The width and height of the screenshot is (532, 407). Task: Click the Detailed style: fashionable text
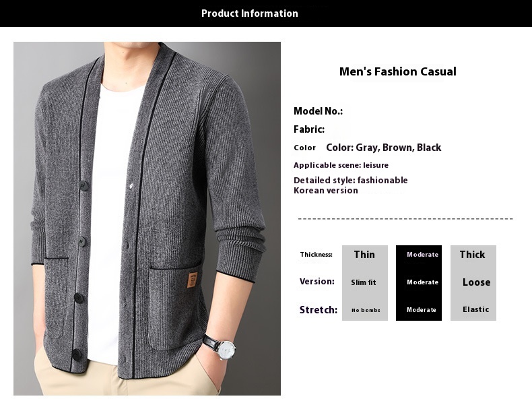point(350,180)
